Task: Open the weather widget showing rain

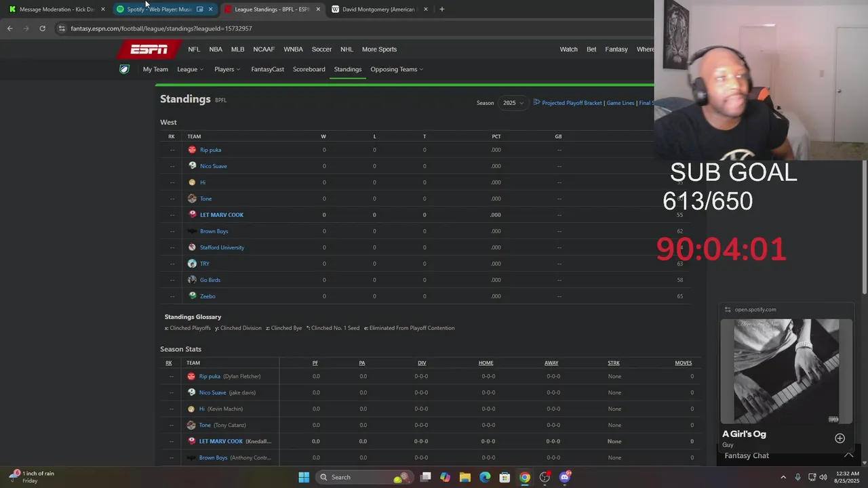Action: coord(31,477)
